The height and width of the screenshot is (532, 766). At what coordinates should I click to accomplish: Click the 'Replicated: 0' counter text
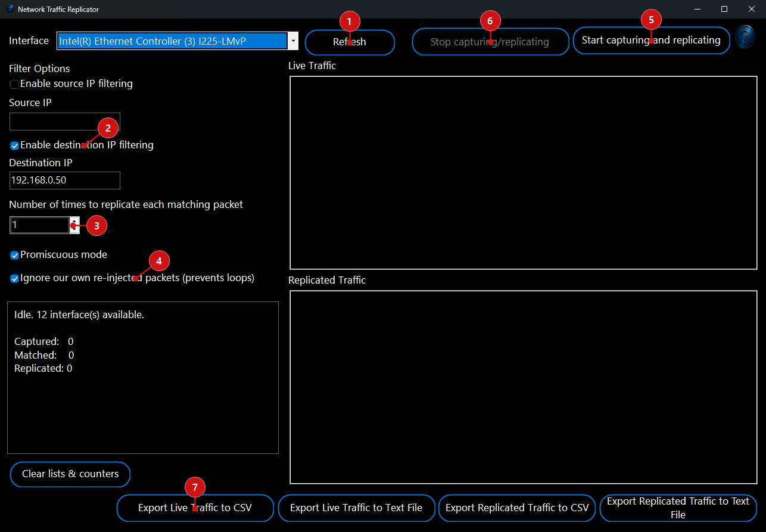click(43, 369)
